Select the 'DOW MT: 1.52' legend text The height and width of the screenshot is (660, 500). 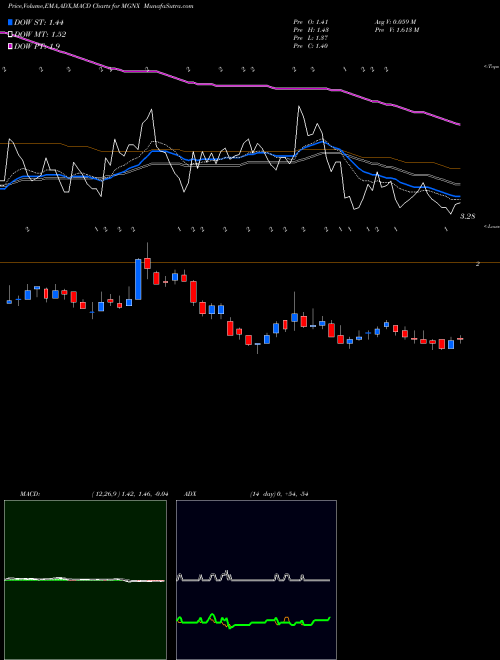pyautogui.click(x=40, y=35)
